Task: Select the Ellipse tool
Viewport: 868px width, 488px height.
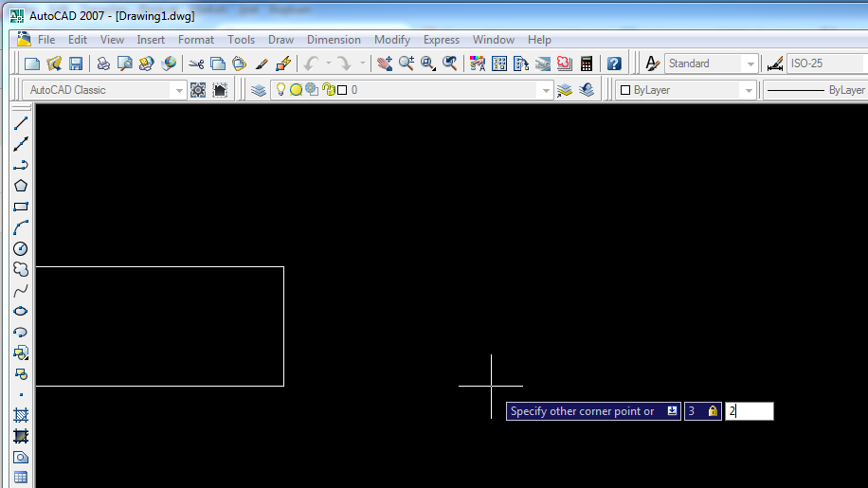Action: point(21,311)
